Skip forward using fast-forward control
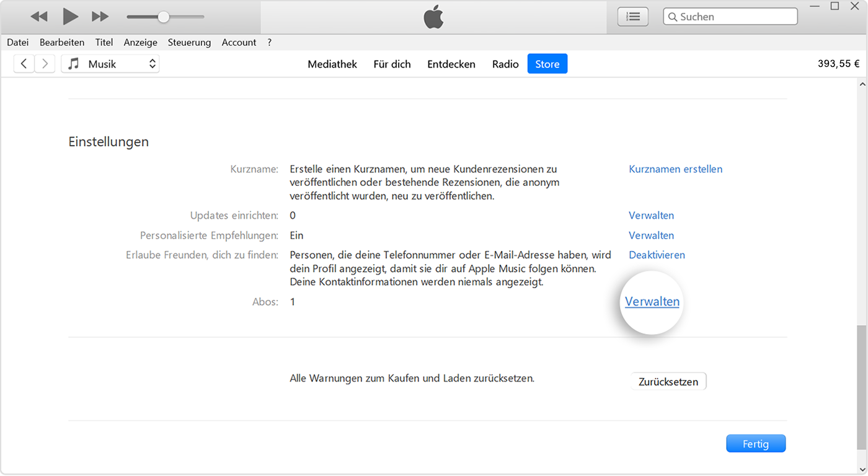868x476 pixels. pos(100,16)
